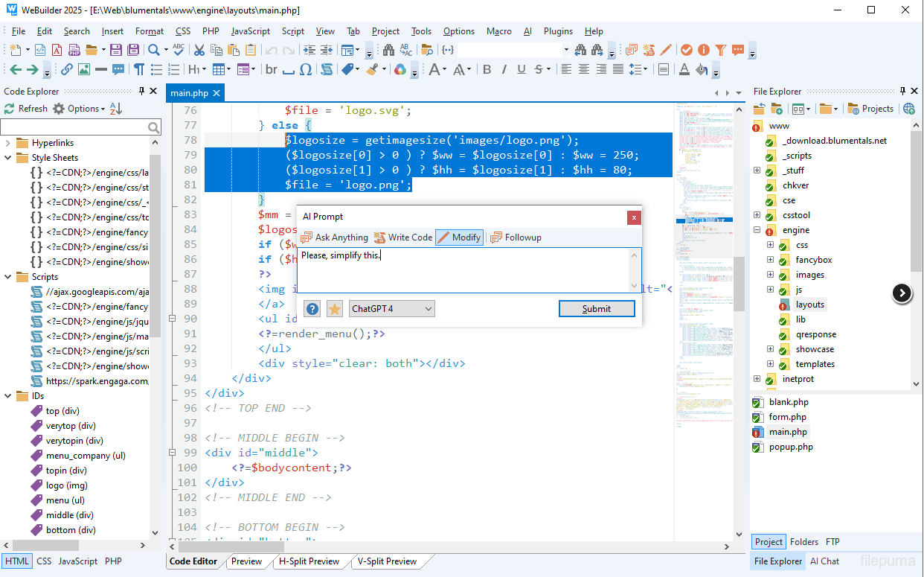Switch AI Prompt to Write Code mode
This screenshot has width=924, height=577.
tap(402, 238)
